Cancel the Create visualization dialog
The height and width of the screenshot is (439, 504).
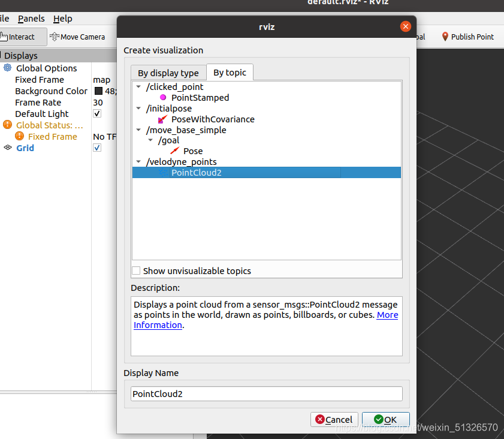click(334, 419)
